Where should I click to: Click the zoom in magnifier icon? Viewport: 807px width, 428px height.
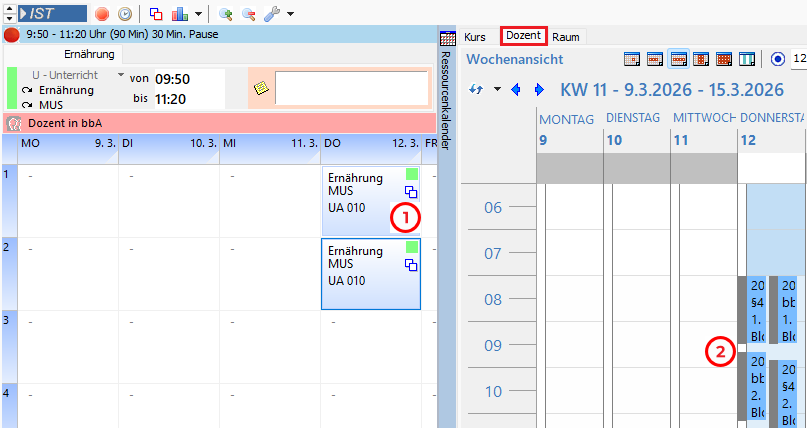pyautogui.click(x=226, y=14)
